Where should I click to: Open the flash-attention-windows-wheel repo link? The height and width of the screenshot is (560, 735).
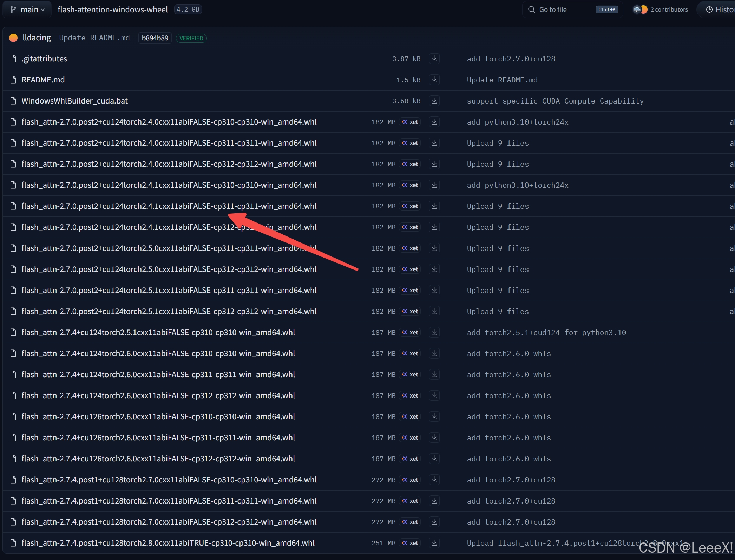pos(112,9)
